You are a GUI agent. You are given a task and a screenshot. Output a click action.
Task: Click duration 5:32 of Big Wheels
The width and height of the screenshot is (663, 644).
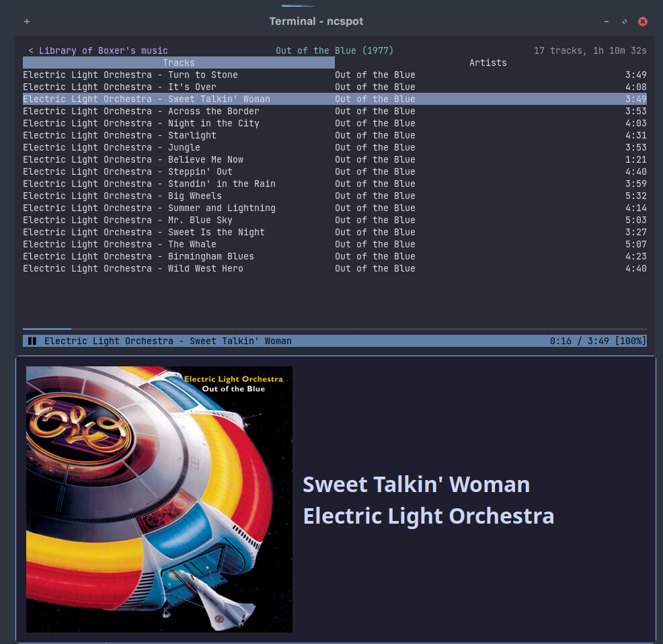pyautogui.click(x=636, y=196)
